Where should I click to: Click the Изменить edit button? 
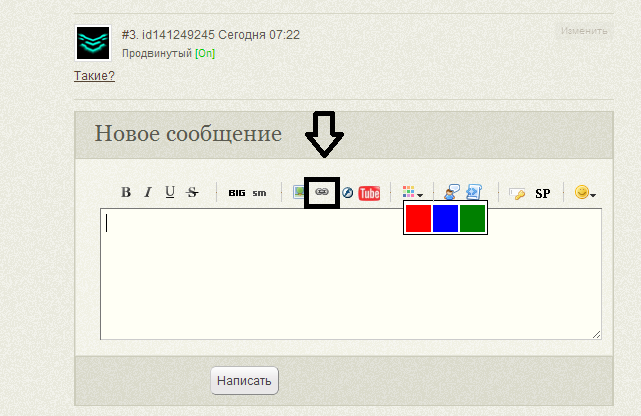coord(584,31)
